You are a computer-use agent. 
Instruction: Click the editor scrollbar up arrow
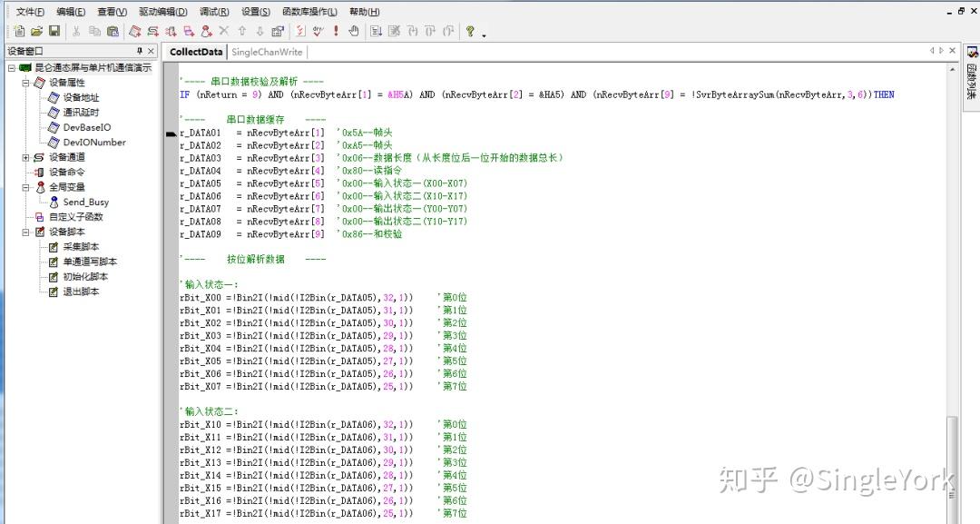tap(952, 69)
